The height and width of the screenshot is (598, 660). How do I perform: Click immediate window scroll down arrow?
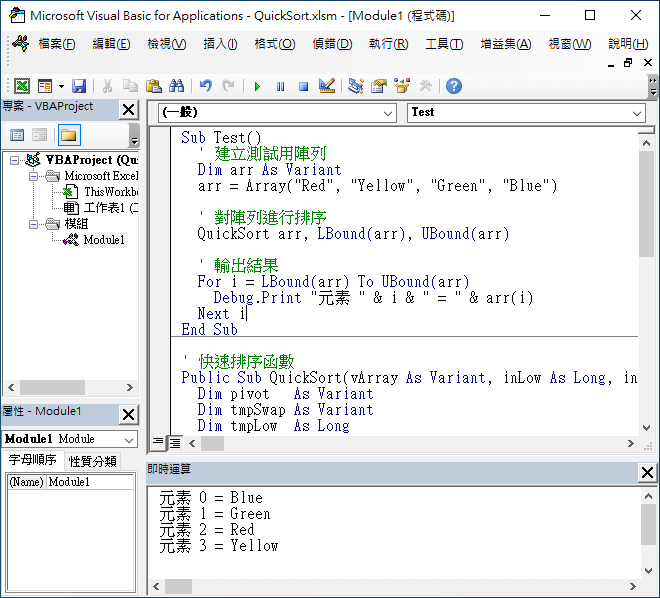[648, 571]
